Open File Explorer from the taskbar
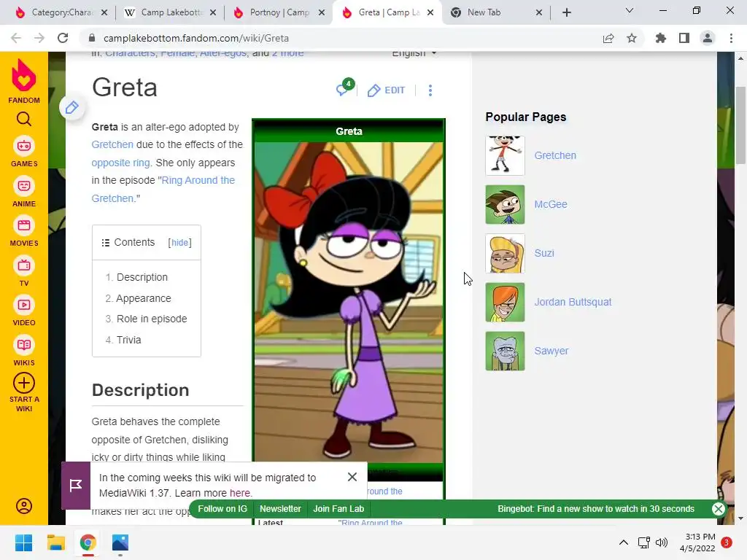 [55, 542]
